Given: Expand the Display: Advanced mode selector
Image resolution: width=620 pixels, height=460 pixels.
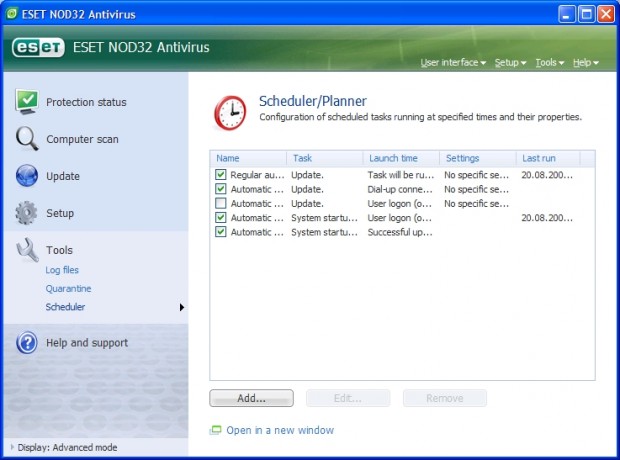Looking at the screenshot, I should tap(64, 447).
